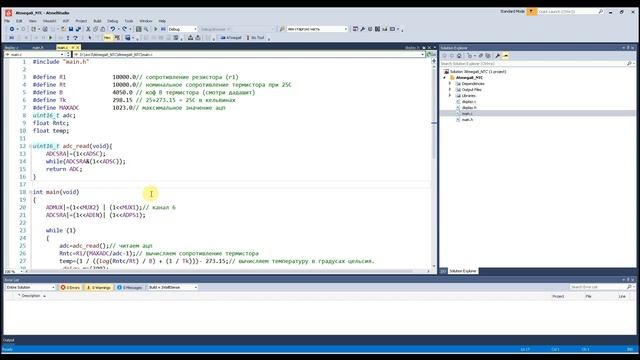Image resolution: width=640 pixels, height=360 pixels.
Task: Click the Atmel Studio logo in the title bar
Action: [x=9, y=13]
